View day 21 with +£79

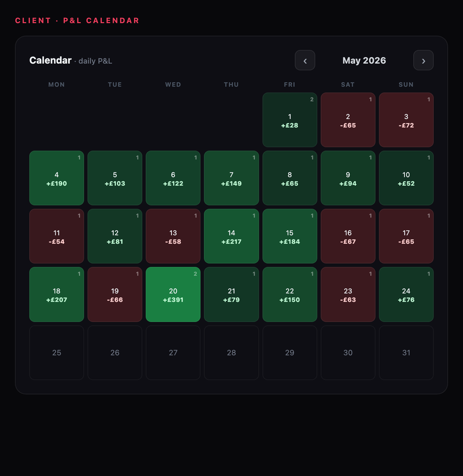coord(232,295)
